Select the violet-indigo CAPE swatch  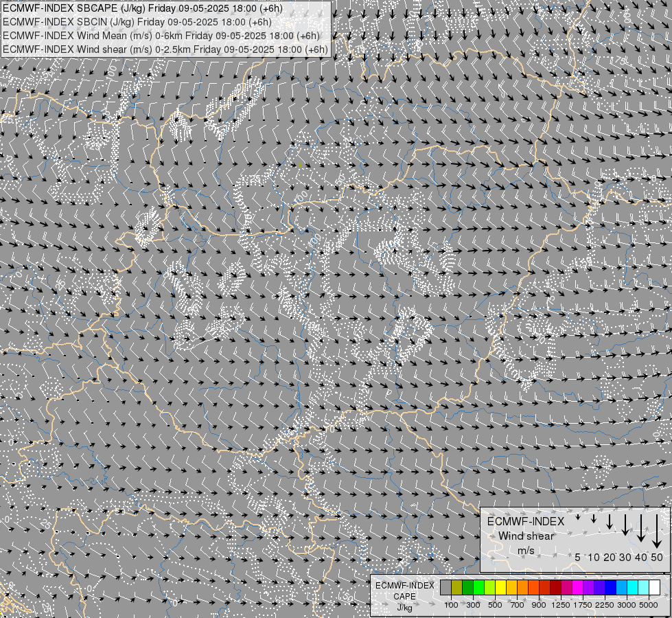coord(600,588)
